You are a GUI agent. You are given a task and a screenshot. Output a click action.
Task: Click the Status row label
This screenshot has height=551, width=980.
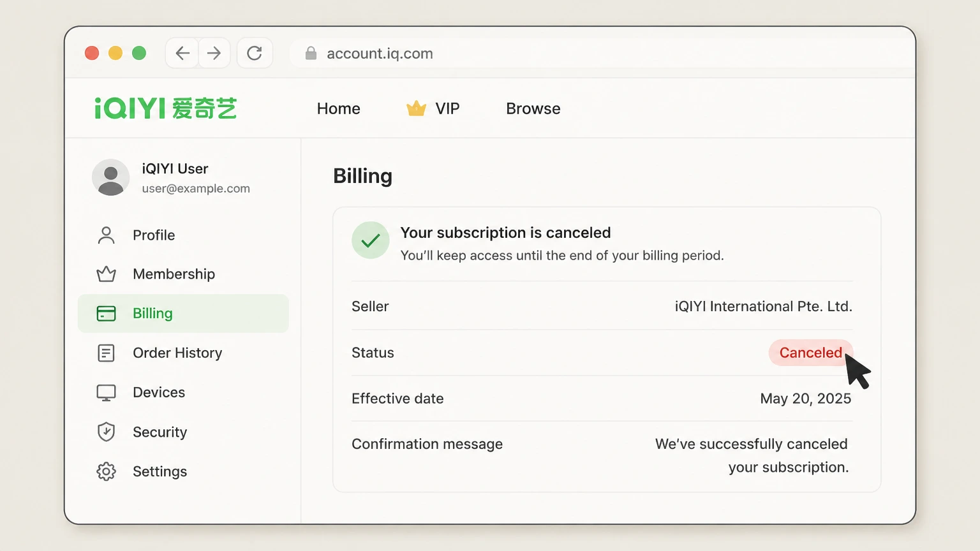[373, 353]
